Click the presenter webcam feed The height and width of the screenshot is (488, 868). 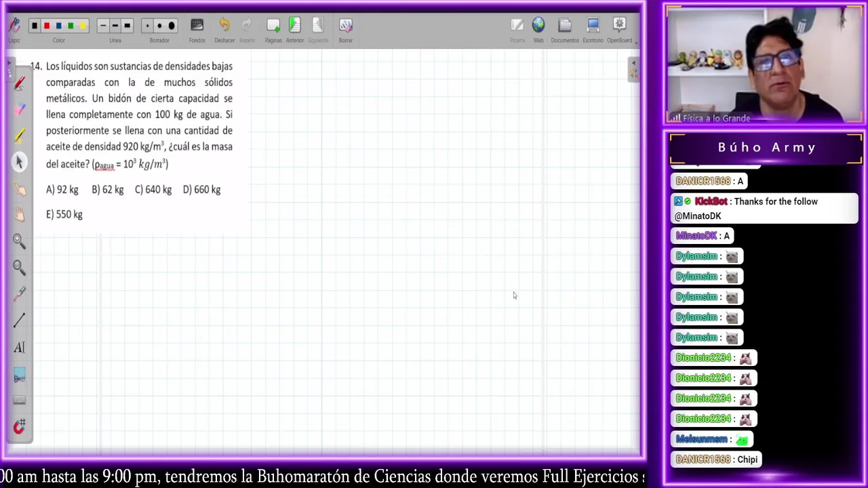tap(765, 65)
